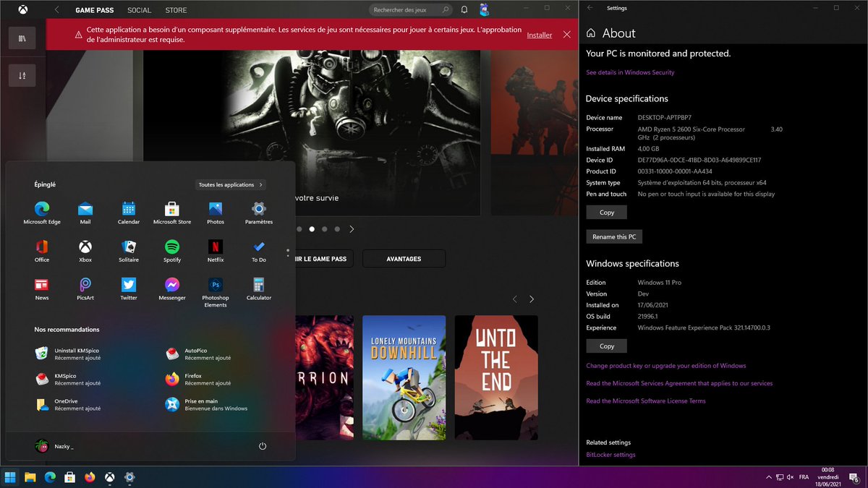Launch the Office pinned app

[x=42, y=251]
